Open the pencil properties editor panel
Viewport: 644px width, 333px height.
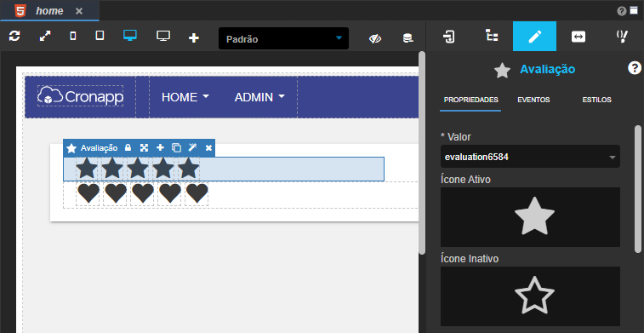[x=535, y=36]
